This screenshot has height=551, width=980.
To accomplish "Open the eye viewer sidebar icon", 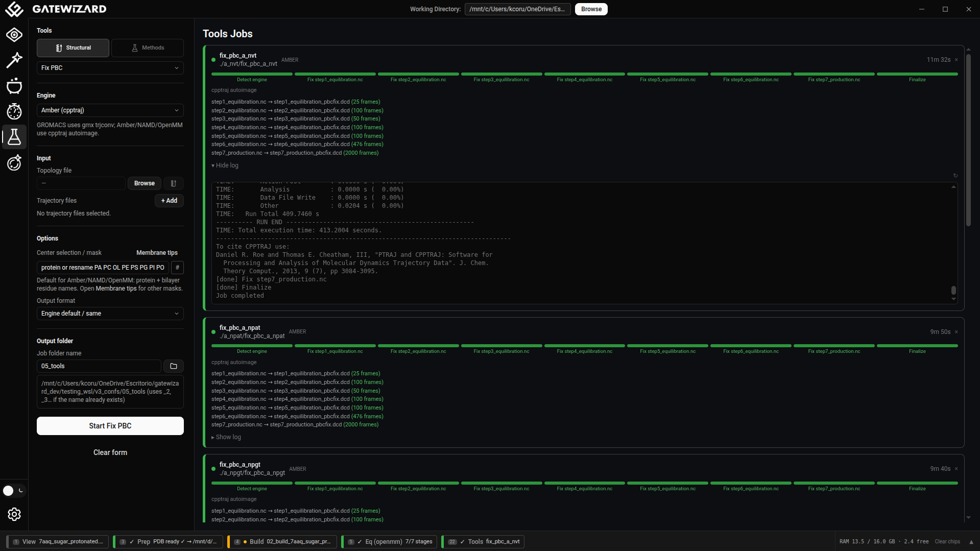I will click(14, 35).
